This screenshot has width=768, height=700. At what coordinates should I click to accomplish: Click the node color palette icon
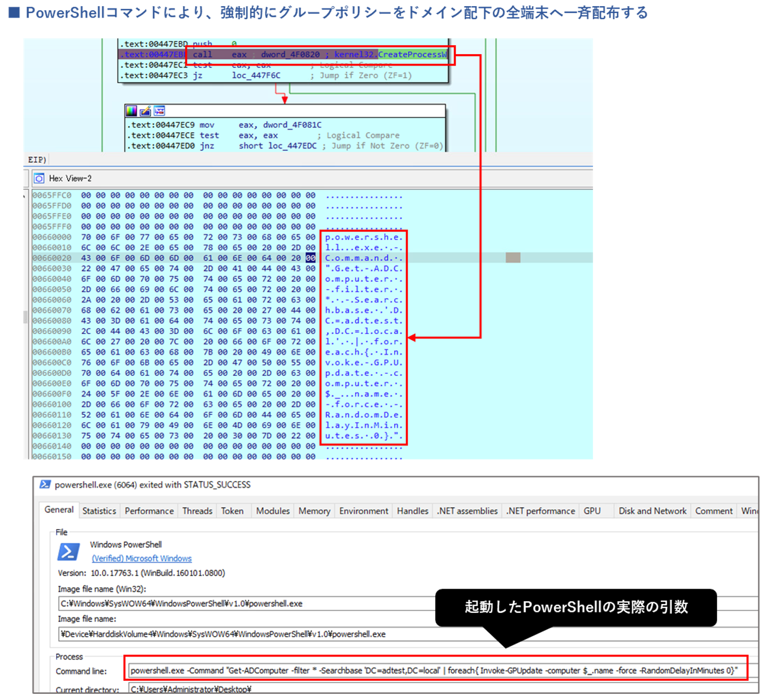pyautogui.click(x=132, y=111)
